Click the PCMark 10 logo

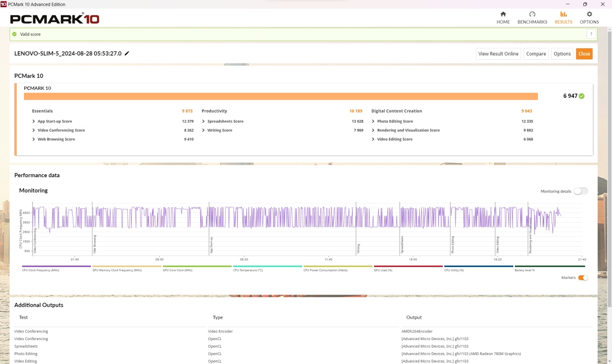tap(55, 19)
